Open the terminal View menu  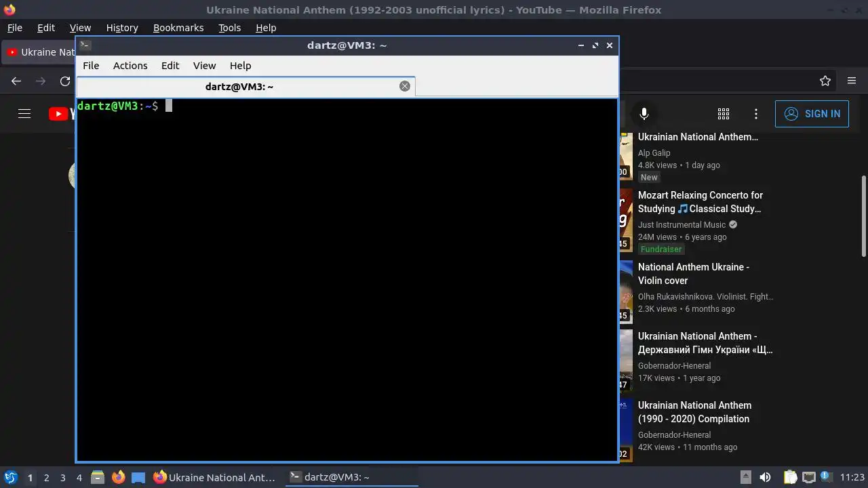204,66
